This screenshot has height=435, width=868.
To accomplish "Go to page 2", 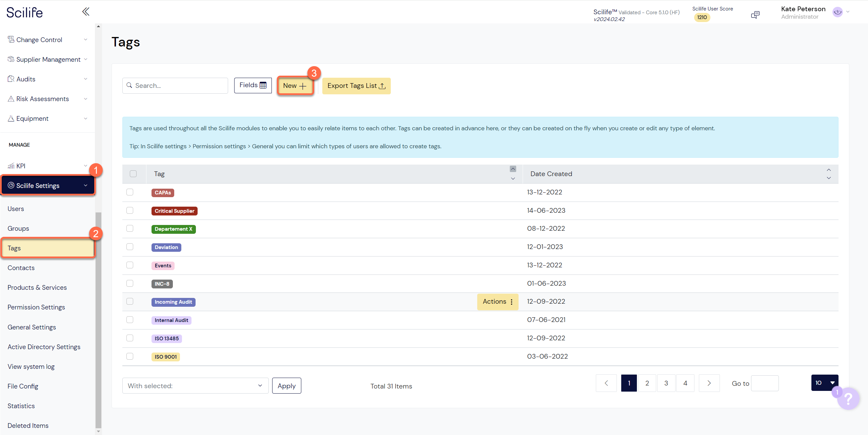I will [x=647, y=383].
